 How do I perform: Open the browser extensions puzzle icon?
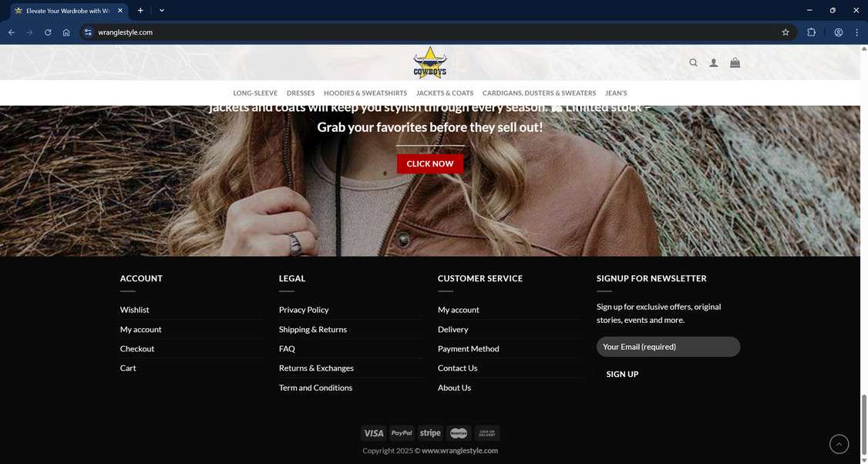[811, 32]
